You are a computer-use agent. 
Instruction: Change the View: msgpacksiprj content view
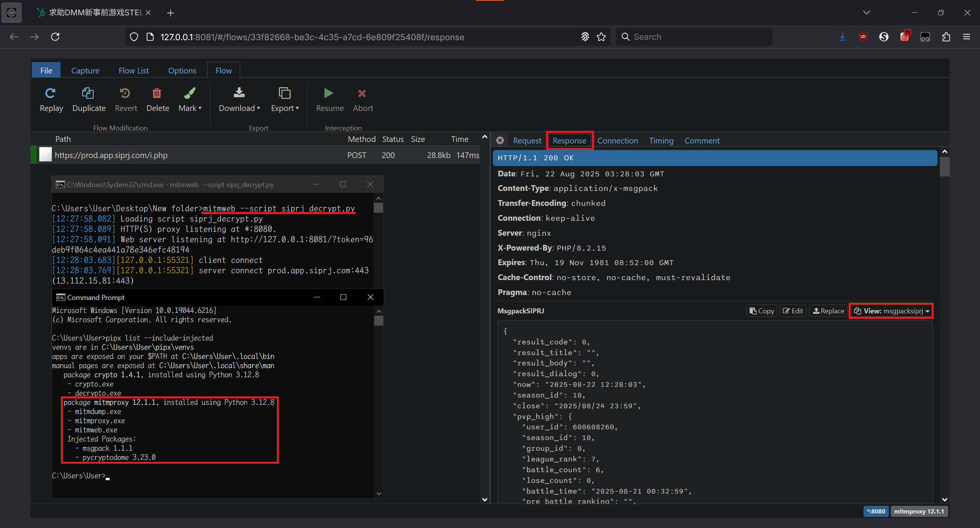point(891,311)
